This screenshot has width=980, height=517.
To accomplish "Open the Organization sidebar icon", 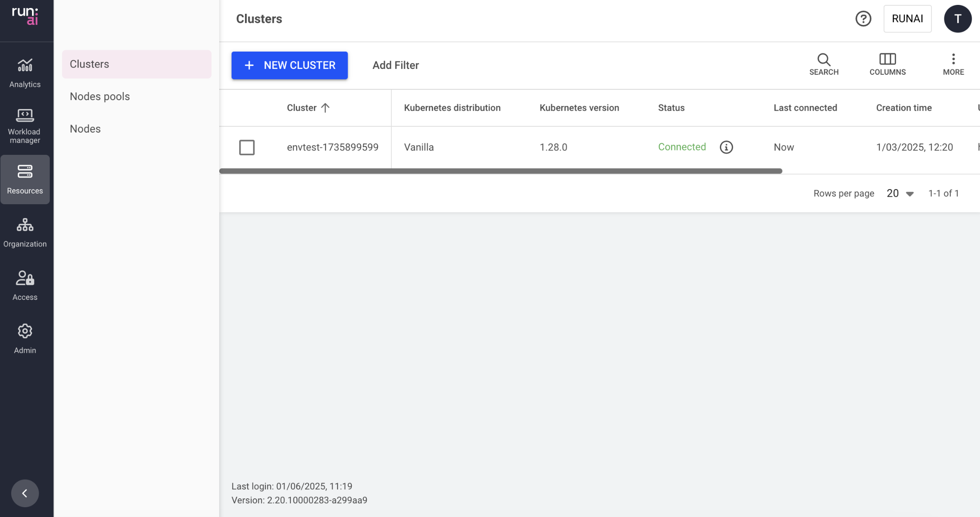I will tap(25, 225).
